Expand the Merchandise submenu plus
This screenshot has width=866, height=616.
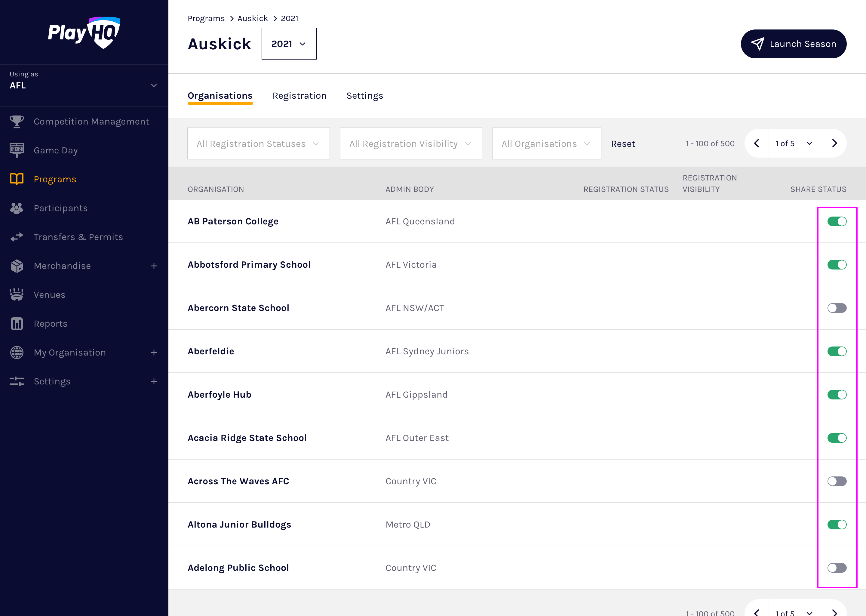point(154,266)
